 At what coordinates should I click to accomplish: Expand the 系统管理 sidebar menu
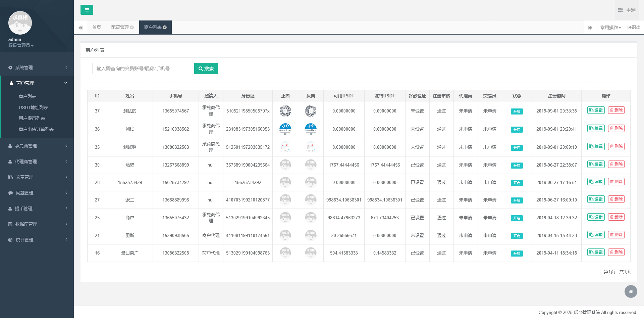[37, 67]
